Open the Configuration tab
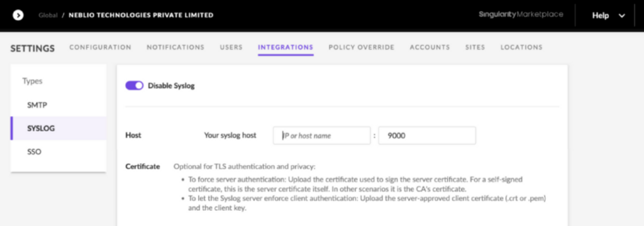 [x=100, y=47]
